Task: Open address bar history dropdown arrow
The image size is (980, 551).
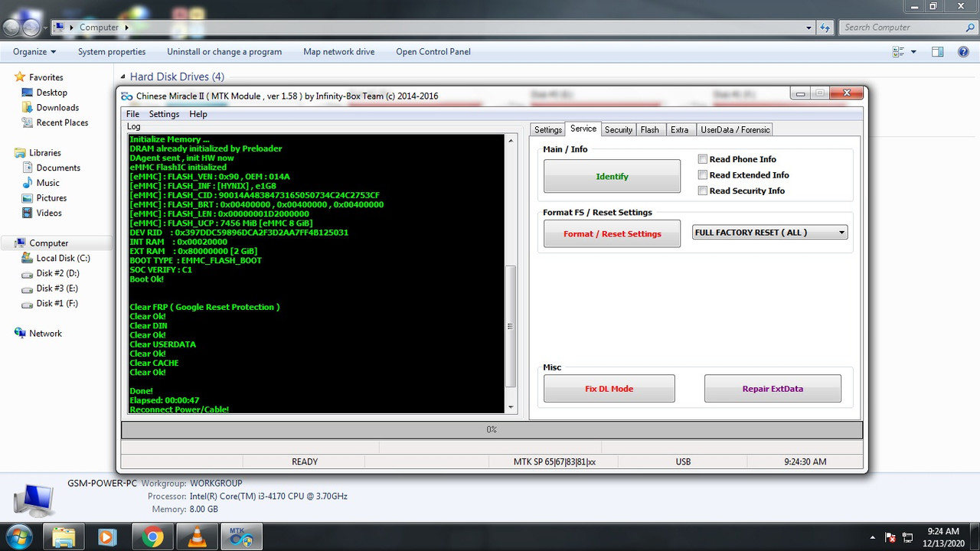Action: (809, 28)
